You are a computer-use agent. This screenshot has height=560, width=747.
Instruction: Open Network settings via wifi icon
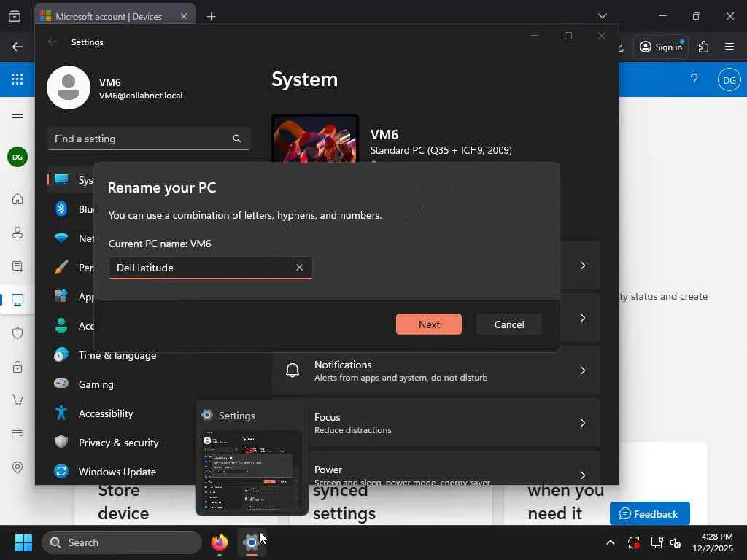click(x=61, y=238)
